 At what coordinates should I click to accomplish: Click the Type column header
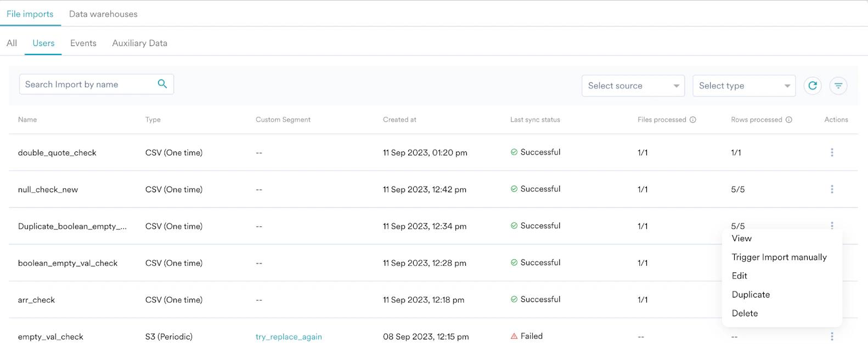153,120
